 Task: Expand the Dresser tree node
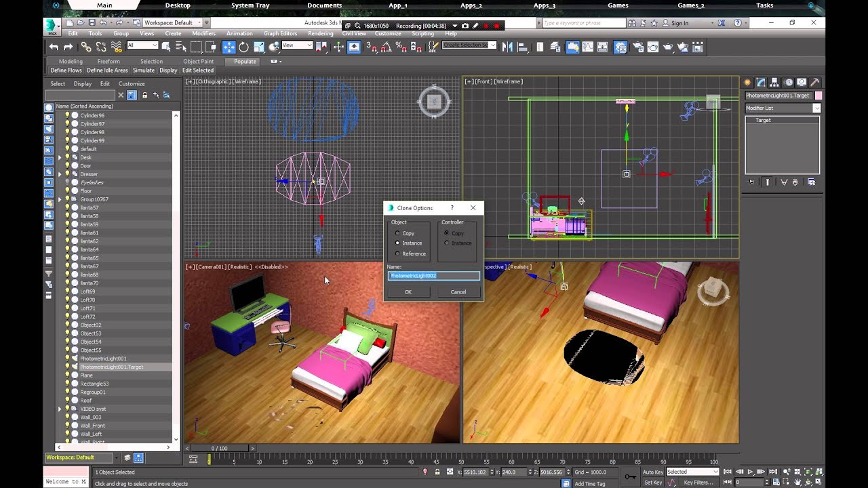60,174
